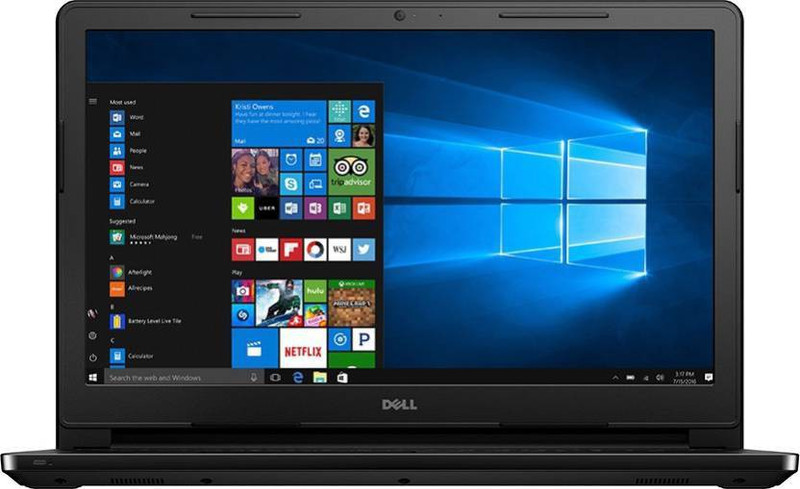Launch the TripAdvisor tile

pyautogui.click(x=352, y=172)
